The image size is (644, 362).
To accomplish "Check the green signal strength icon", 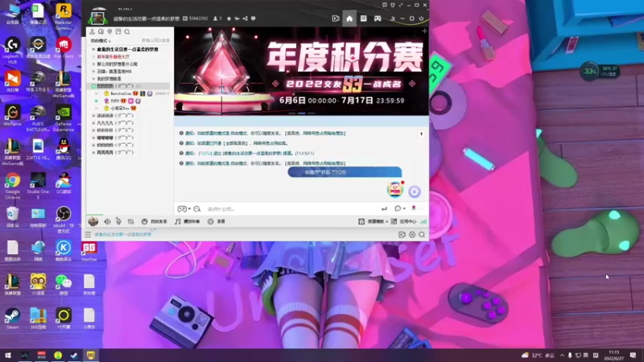I will (423, 221).
